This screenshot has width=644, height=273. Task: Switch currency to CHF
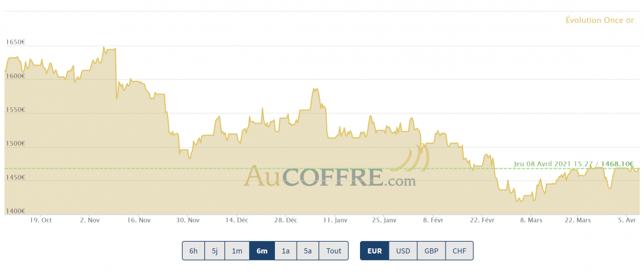(459, 251)
